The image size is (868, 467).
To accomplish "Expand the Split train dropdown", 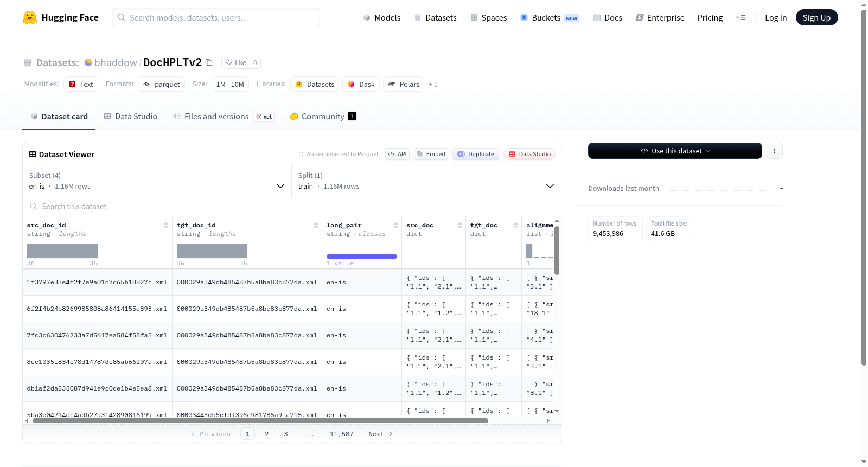I will pyautogui.click(x=426, y=181).
